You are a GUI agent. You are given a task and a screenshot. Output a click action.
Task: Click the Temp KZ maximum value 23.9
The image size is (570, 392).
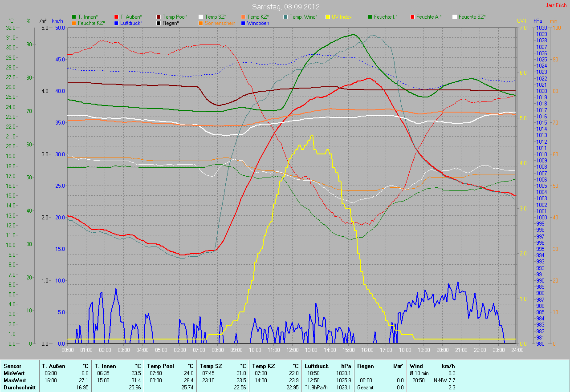(293, 380)
